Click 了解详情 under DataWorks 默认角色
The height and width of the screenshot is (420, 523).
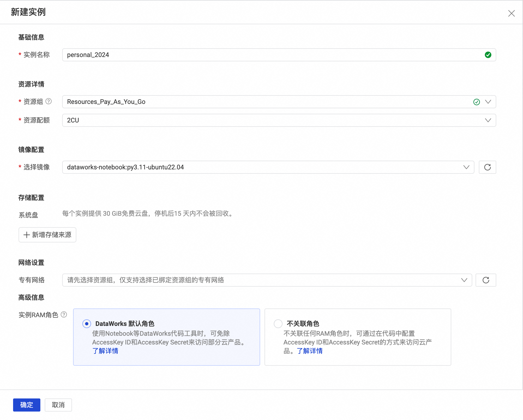coord(105,351)
